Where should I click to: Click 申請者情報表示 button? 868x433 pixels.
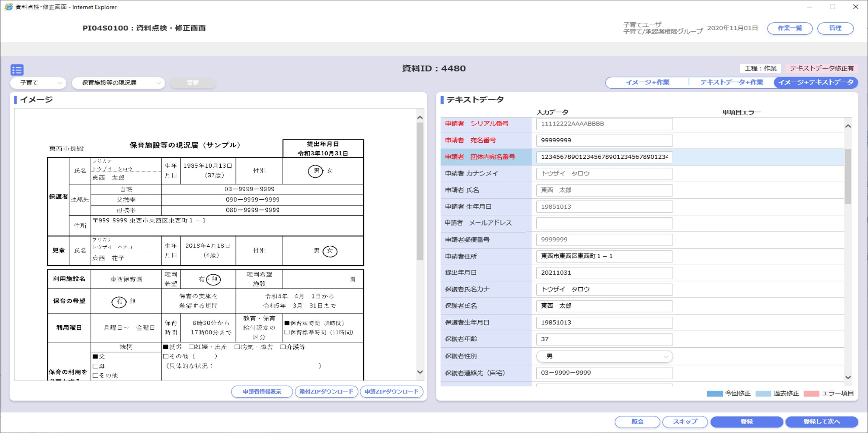click(x=262, y=392)
